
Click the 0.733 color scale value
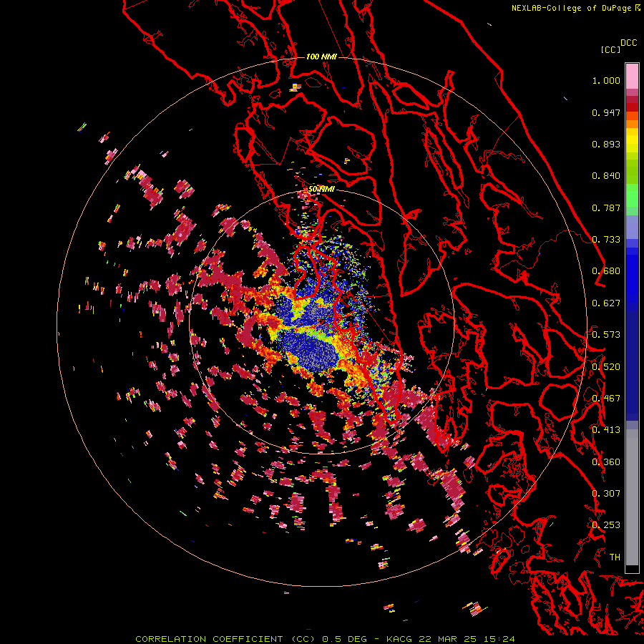click(606, 240)
